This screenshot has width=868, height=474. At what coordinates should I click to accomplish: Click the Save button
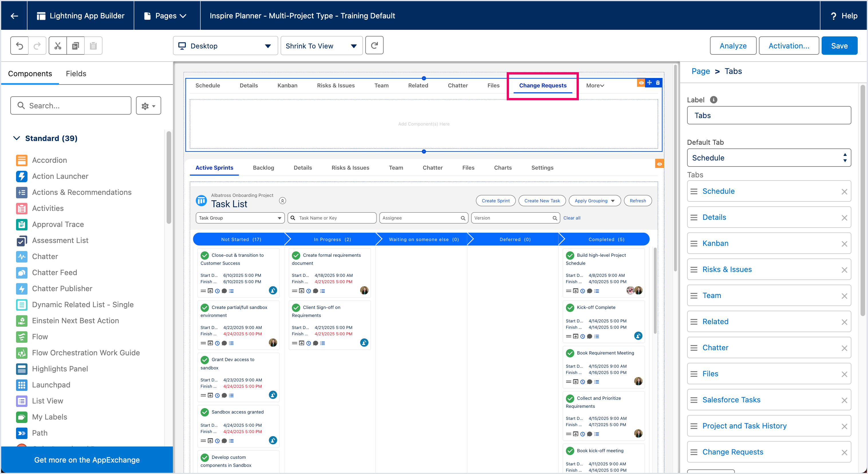click(x=839, y=46)
